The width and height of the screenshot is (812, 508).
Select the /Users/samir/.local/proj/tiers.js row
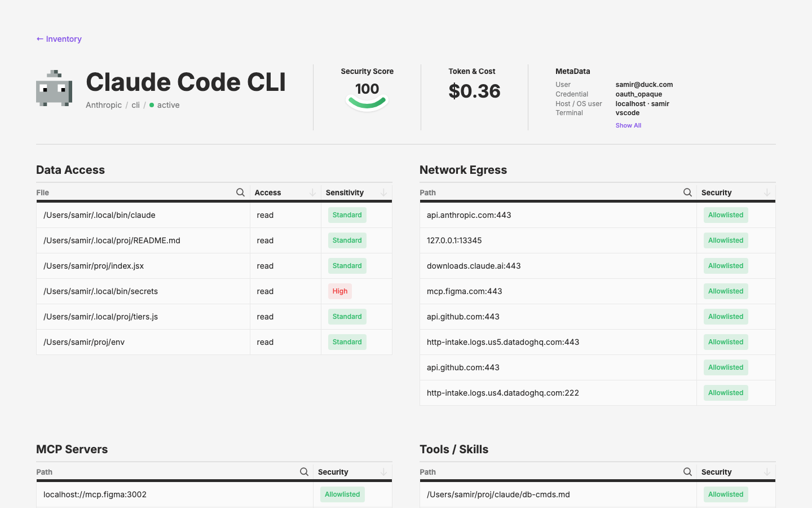pos(214,317)
